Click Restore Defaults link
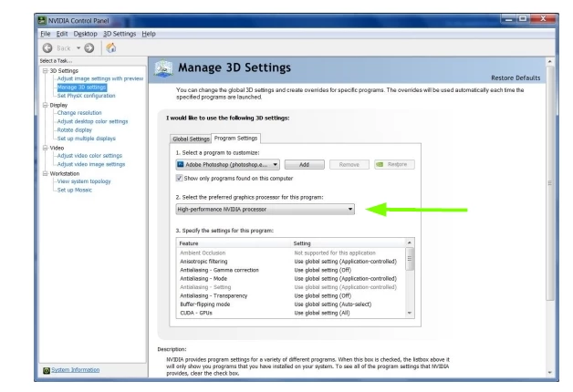The height and width of the screenshot is (392, 573). pos(516,77)
